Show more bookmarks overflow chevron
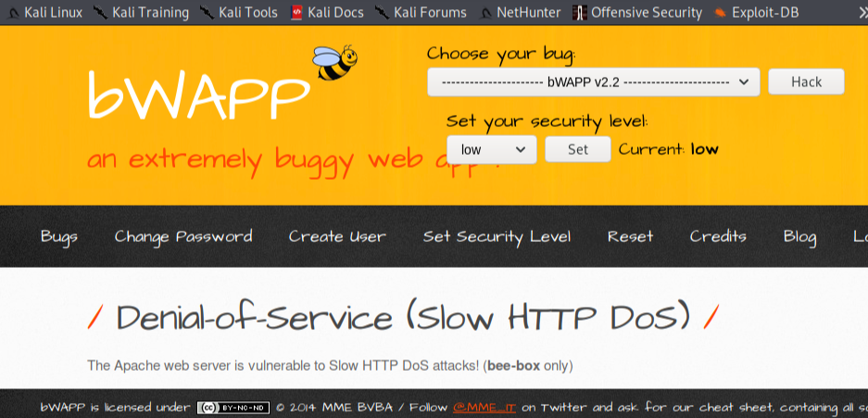The height and width of the screenshot is (418, 868). (862, 12)
